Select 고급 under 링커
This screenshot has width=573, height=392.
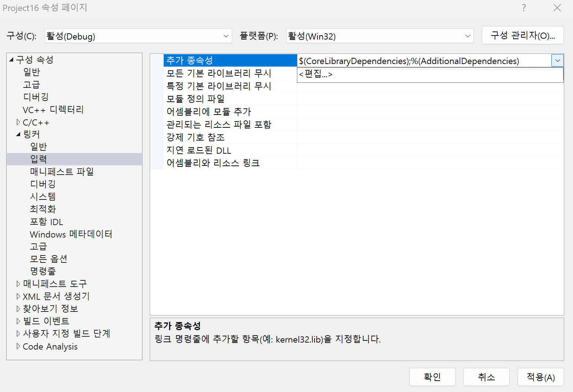click(x=38, y=247)
